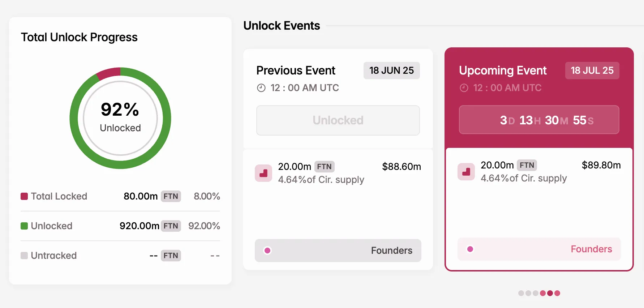
Task: Click the Unlocked green legend square
Action: click(x=24, y=226)
